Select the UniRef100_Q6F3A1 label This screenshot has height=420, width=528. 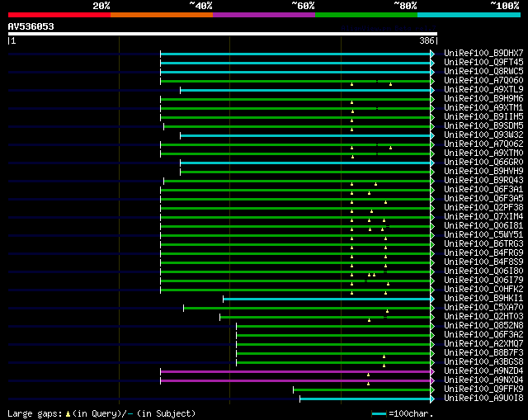point(483,190)
